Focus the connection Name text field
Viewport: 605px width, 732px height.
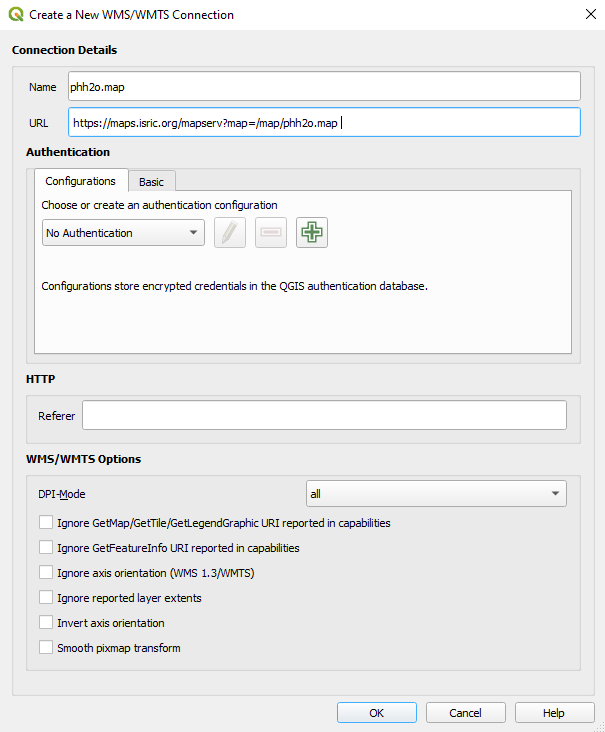pos(324,87)
